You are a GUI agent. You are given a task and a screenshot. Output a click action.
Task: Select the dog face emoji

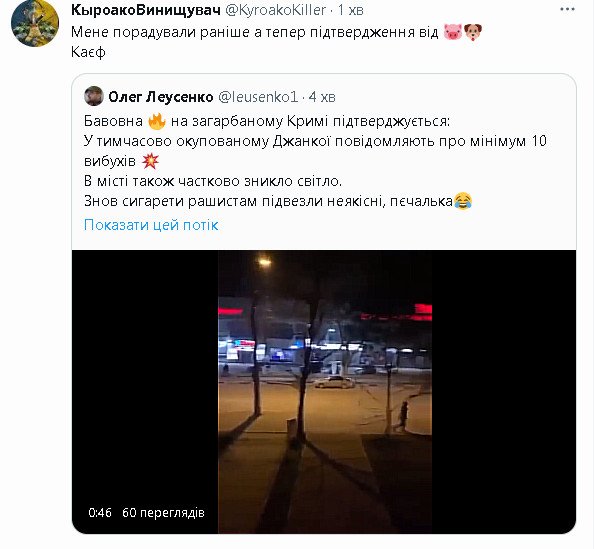(473, 32)
